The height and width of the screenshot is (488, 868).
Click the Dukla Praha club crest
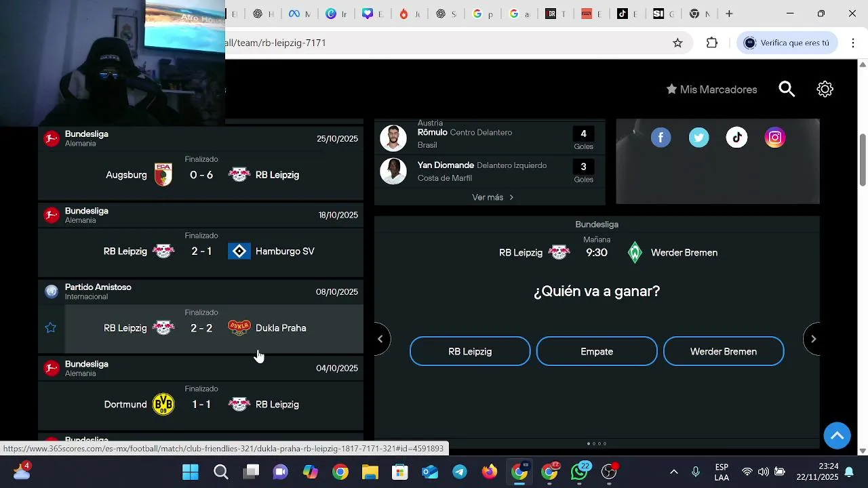239,328
